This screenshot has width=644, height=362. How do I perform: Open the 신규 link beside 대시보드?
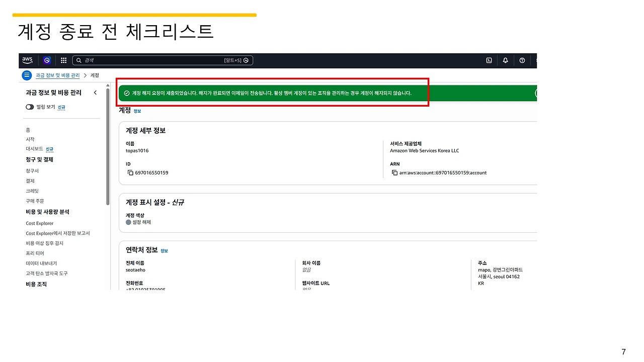point(49,149)
